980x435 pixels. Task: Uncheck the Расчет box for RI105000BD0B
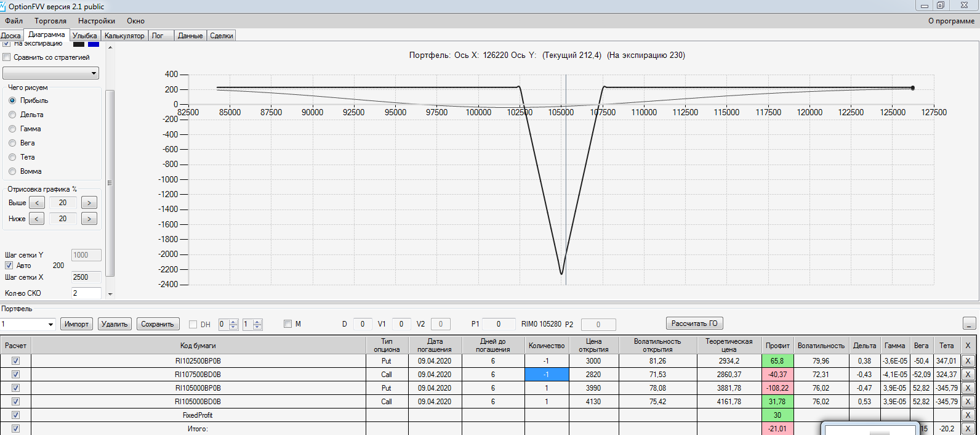coord(15,402)
